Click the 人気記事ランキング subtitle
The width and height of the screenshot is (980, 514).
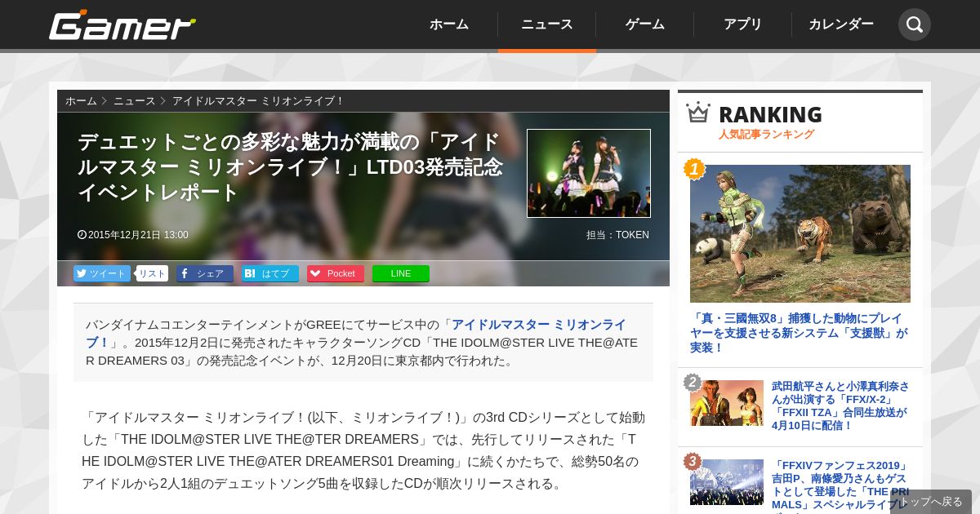click(x=766, y=135)
